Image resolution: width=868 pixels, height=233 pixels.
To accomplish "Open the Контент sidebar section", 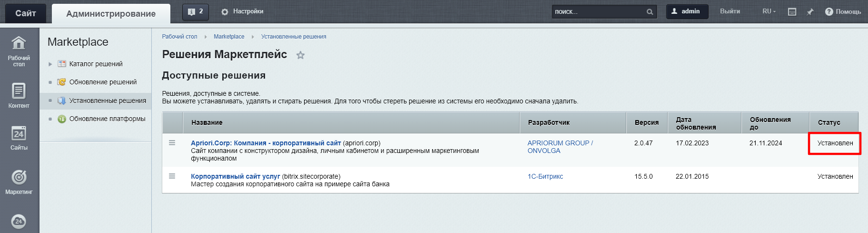I will click(x=19, y=95).
